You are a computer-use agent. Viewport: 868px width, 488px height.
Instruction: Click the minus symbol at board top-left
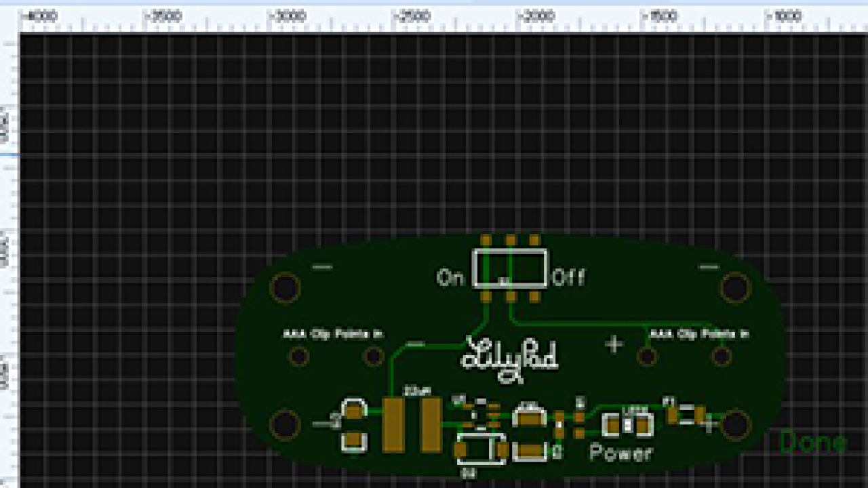tap(323, 267)
